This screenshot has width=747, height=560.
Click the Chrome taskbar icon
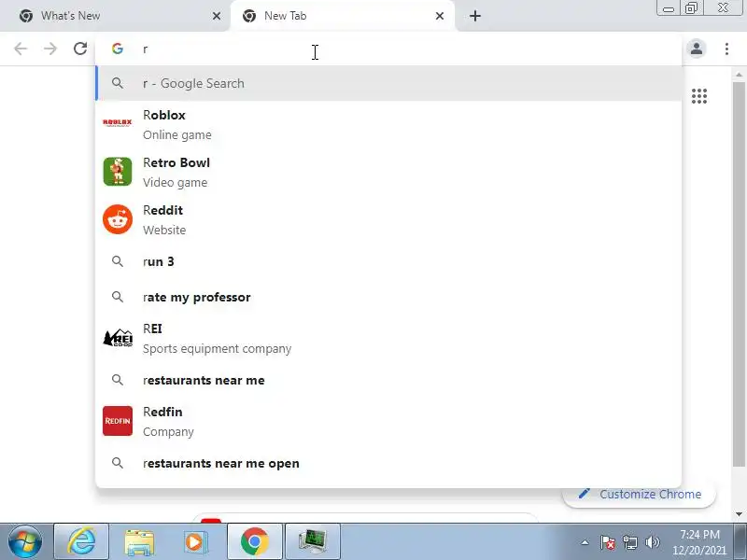point(254,541)
